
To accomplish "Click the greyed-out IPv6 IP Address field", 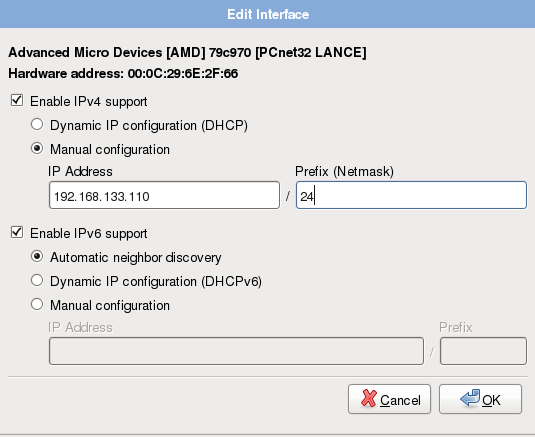I will click(x=236, y=351).
